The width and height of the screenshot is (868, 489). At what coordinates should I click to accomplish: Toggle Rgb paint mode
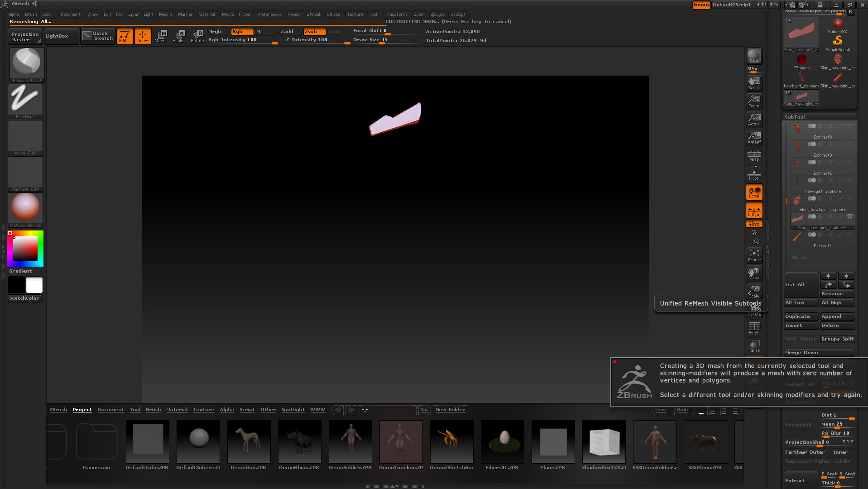(242, 32)
